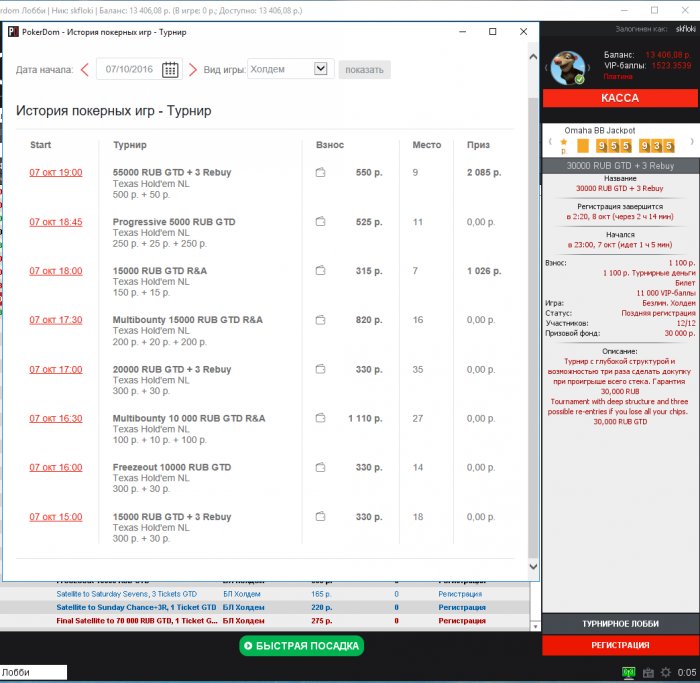Click prize value 1 026 р.
Screen dimensions: 700x683
pos(484,271)
